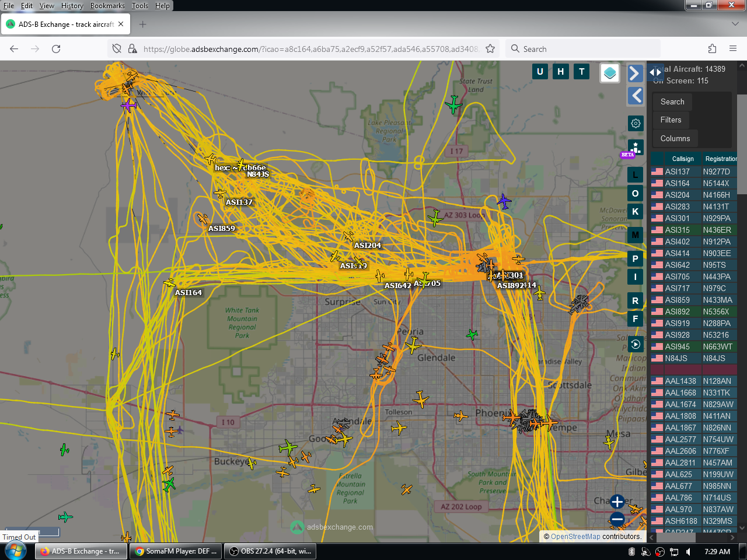Image resolution: width=747 pixels, height=560 pixels.
Task: Open map settings gear
Action: [x=636, y=124]
